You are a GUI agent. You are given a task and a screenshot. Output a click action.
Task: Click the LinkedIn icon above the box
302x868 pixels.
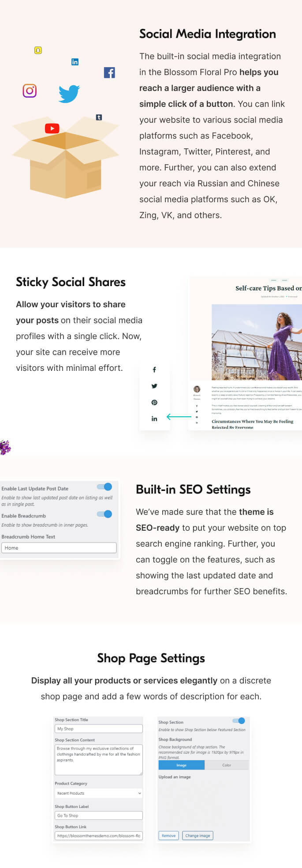(75, 62)
